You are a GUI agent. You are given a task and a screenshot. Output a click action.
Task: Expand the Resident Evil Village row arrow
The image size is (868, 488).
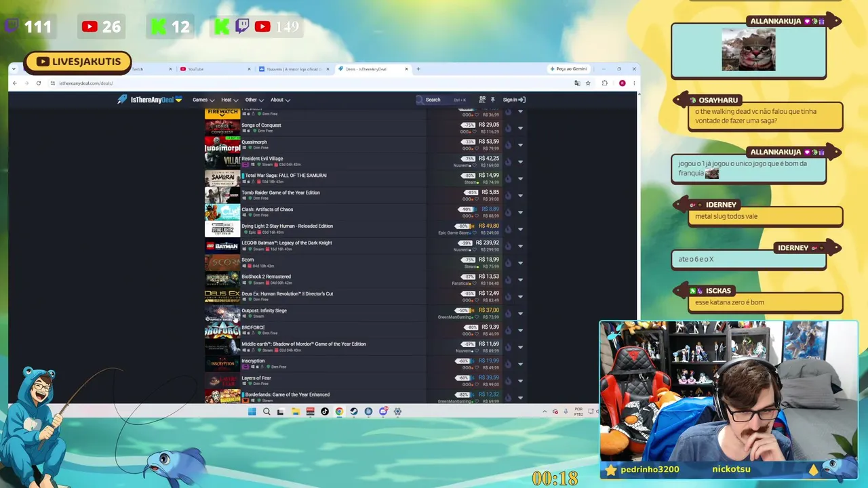[x=520, y=161]
